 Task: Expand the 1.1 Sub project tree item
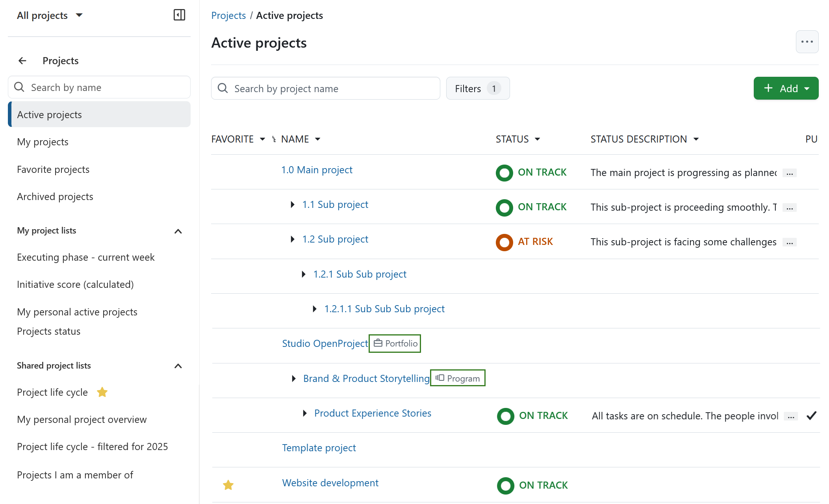(292, 204)
